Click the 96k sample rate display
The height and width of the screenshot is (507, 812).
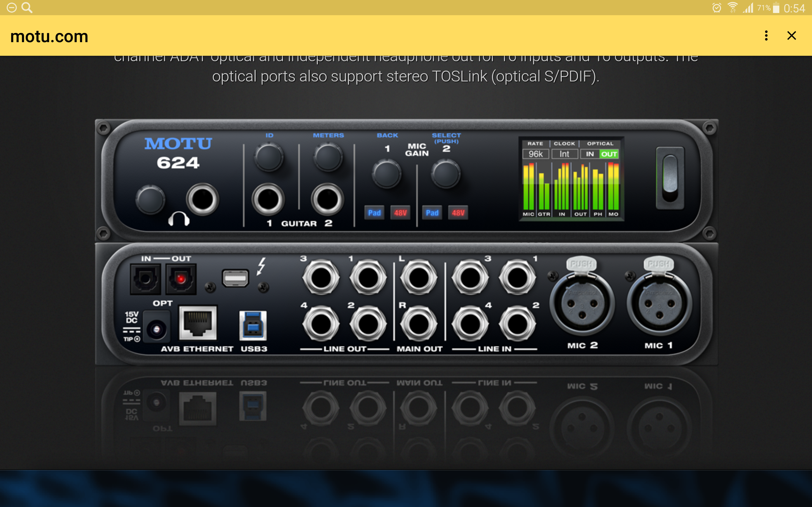(x=535, y=154)
